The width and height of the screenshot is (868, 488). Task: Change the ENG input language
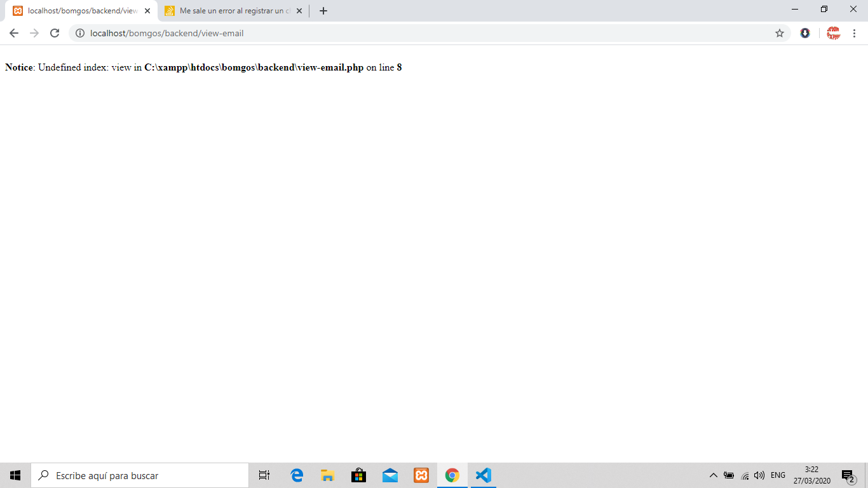[778, 475]
